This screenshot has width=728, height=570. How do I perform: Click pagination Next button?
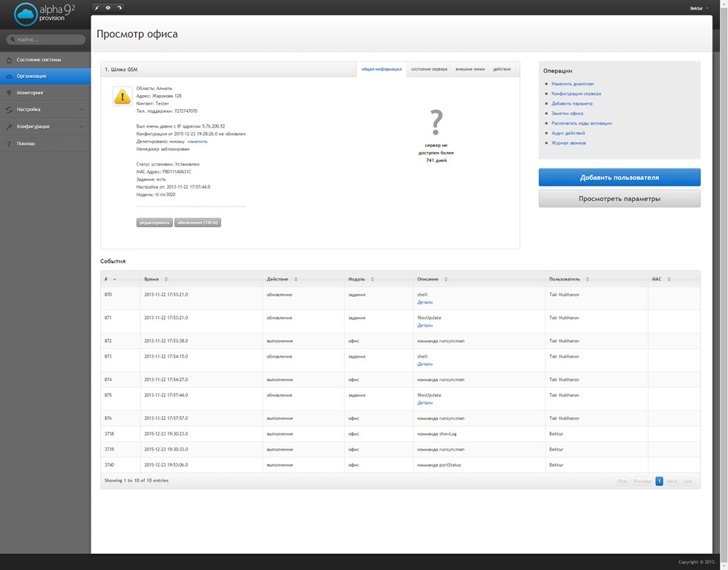coord(672,482)
